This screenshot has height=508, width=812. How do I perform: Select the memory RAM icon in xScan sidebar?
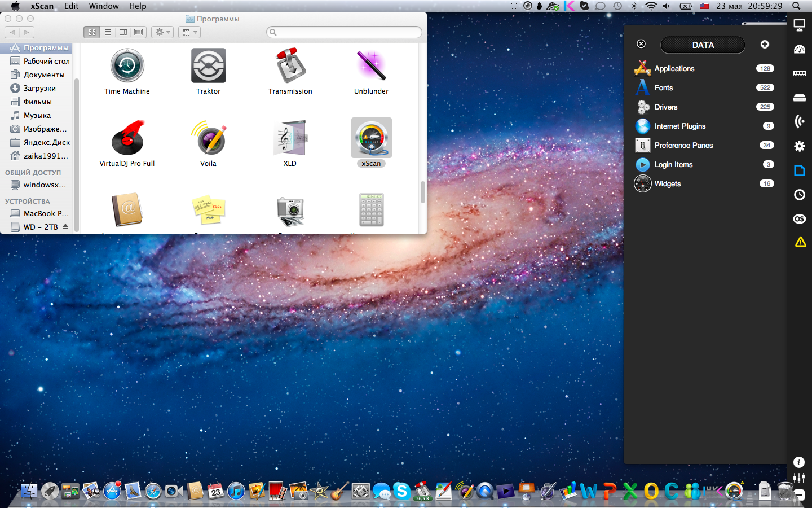(x=799, y=73)
